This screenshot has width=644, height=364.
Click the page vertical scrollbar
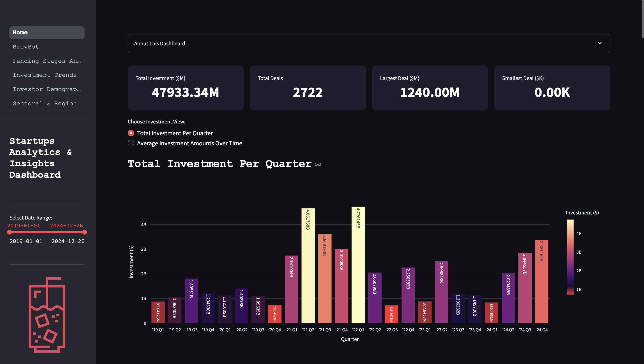pos(642,19)
